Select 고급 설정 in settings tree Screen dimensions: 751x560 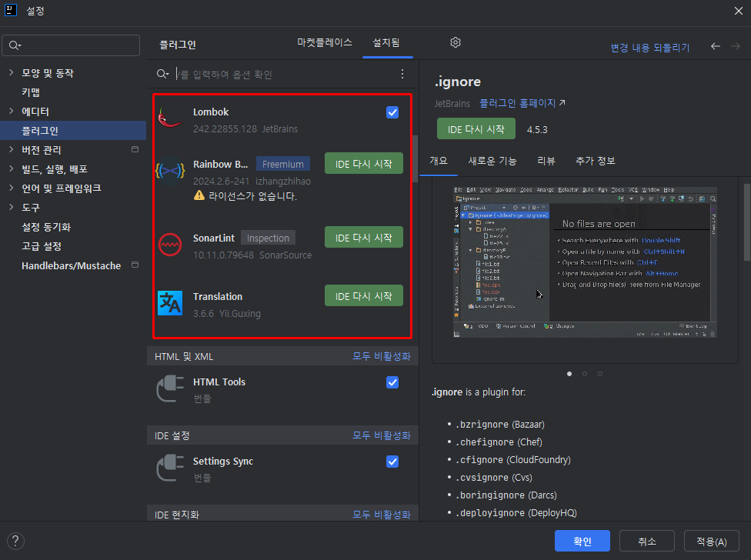pos(42,245)
